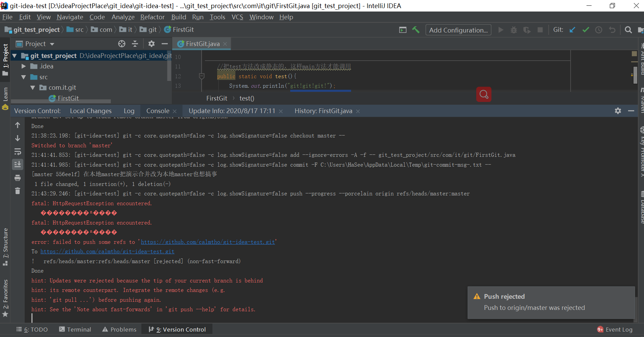Select FirstGit class in project tree
This screenshot has height=337, width=644.
68,98
